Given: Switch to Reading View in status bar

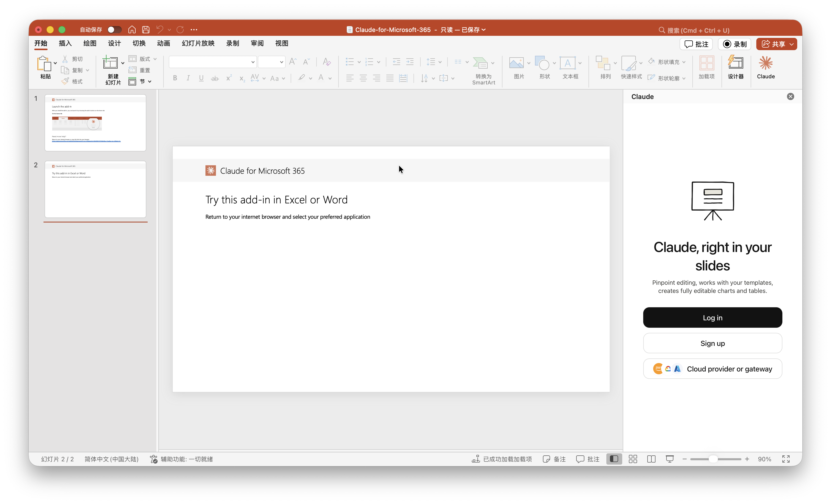Looking at the screenshot, I should click(651, 459).
